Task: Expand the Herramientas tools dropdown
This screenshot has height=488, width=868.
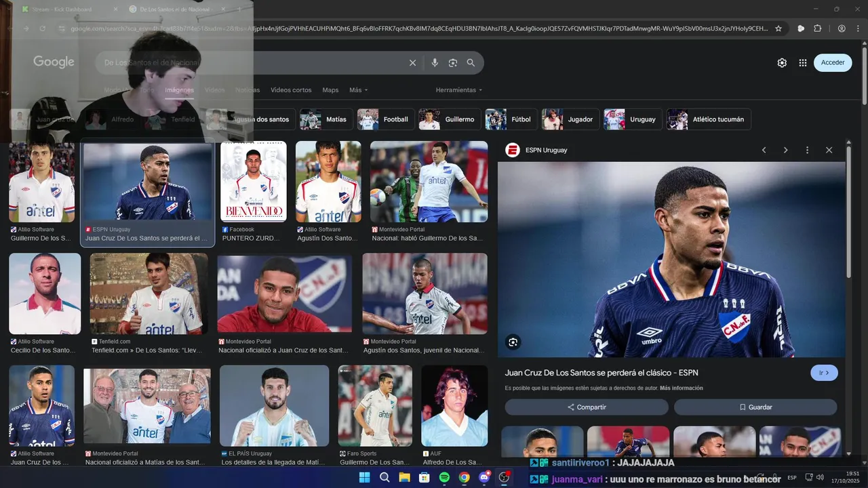Action: click(x=459, y=90)
